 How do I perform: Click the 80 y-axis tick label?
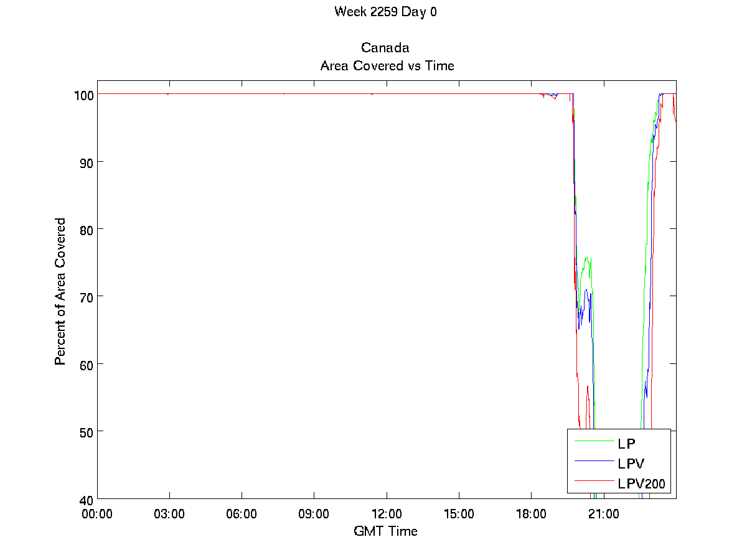87,229
